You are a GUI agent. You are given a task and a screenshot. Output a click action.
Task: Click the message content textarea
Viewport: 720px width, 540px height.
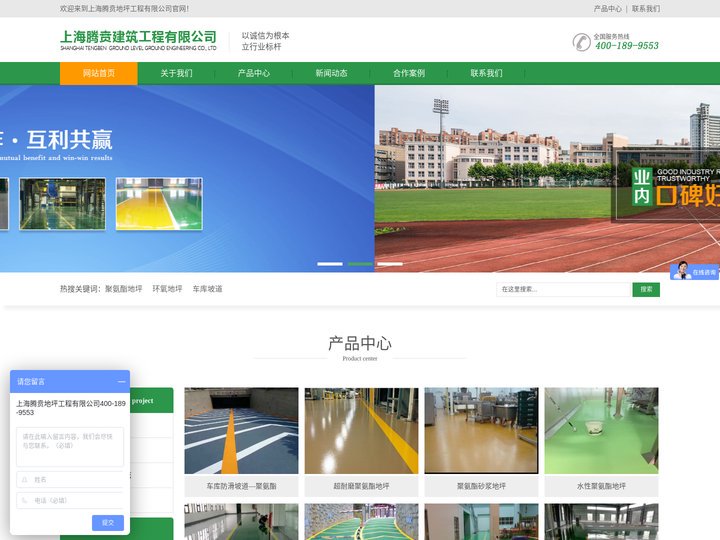[x=70, y=447]
